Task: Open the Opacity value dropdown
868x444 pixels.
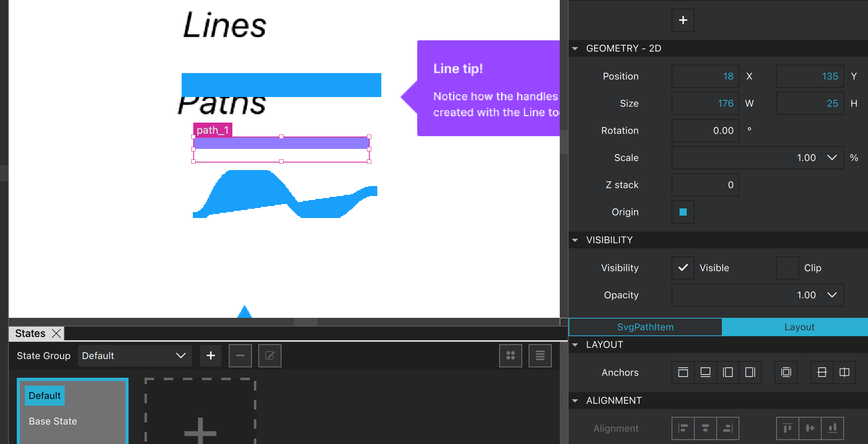Action: coord(832,295)
